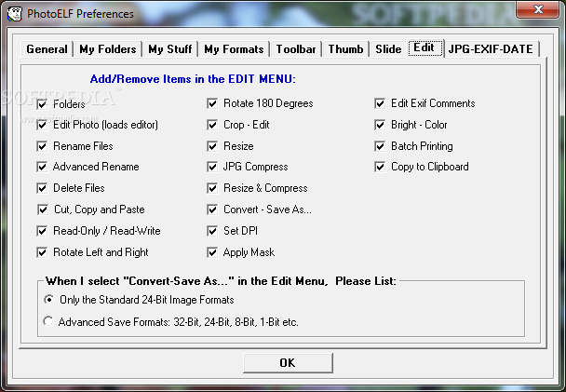The width and height of the screenshot is (566, 392).
Task: Choose Advanced Save Formats radio option
Action: pos(48,321)
